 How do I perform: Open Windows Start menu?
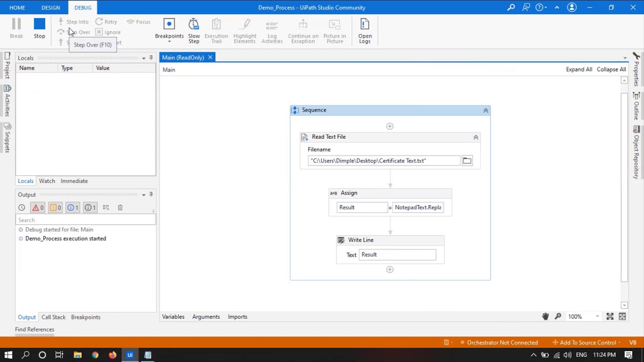click(x=9, y=355)
